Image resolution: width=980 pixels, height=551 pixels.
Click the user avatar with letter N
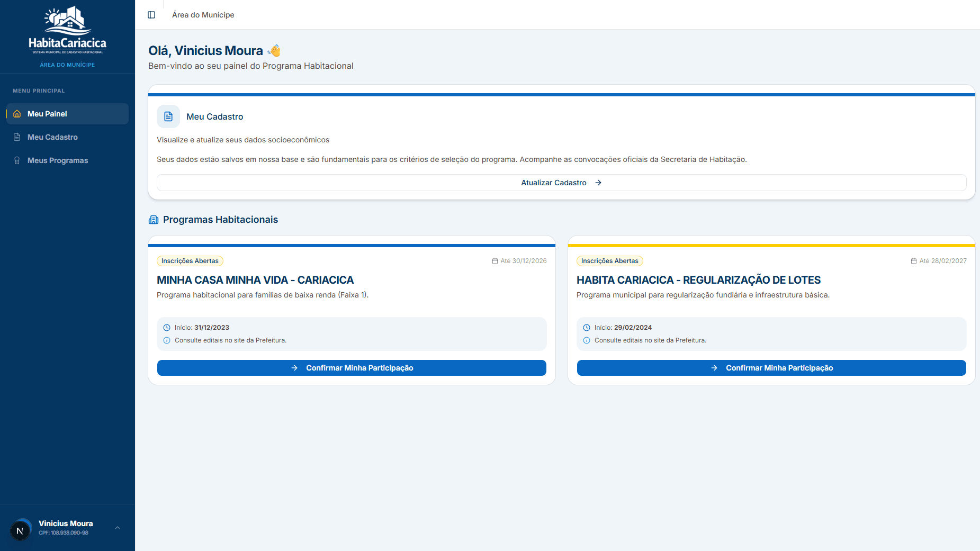20,530
